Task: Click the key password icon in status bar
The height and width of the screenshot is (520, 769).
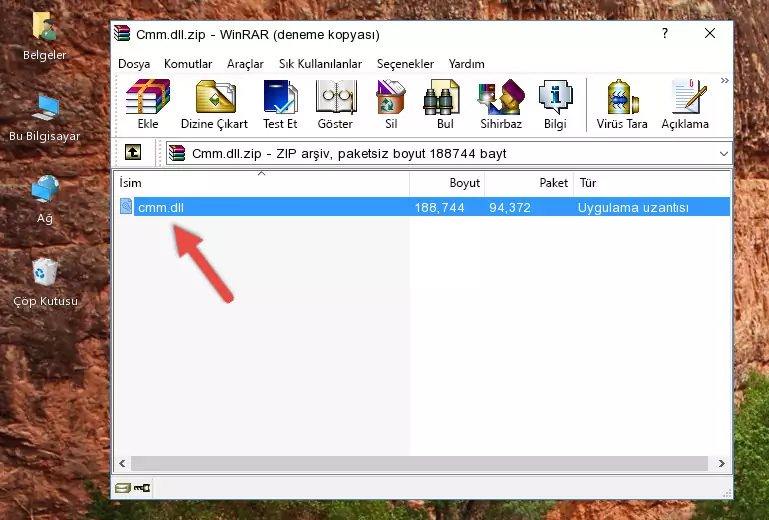Action: (x=142, y=488)
